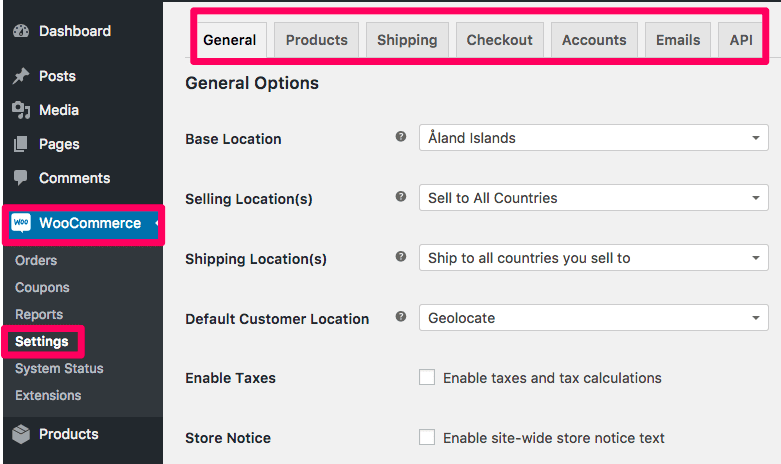The width and height of the screenshot is (781, 464).
Task: Switch to the General tab
Action: pyautogui.click(x=230, y=40)
